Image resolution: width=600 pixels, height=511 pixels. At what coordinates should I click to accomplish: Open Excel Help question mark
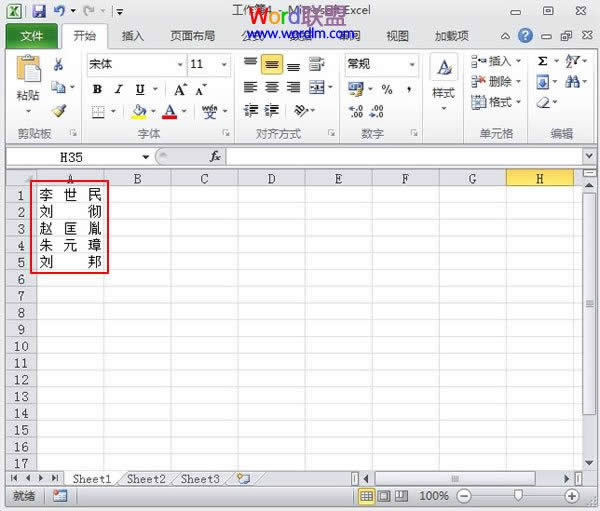click(x=525, y=36)
